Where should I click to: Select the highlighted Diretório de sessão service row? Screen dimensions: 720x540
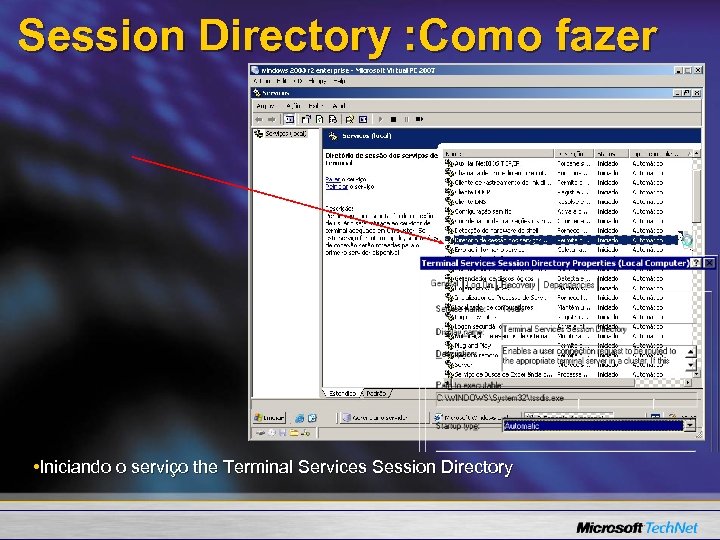560,240
